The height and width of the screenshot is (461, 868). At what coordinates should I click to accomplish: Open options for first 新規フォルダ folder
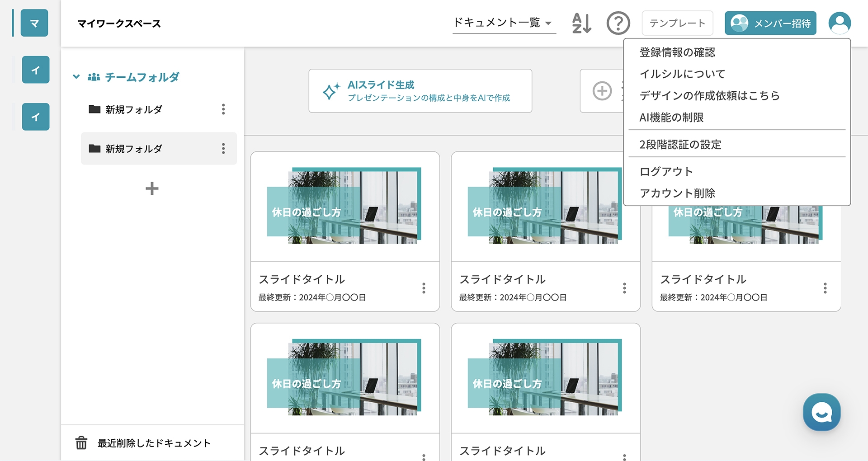(223, 109)
